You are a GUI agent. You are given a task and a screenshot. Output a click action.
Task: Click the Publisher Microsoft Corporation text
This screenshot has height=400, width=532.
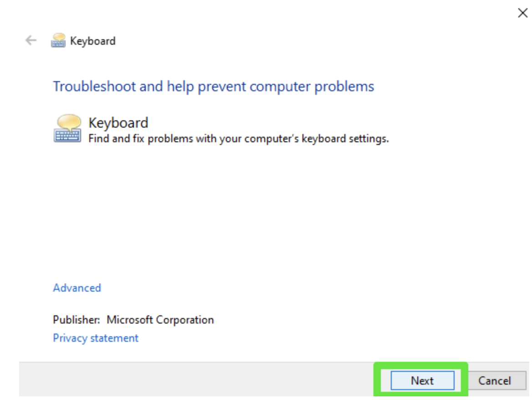pyautogui.click(x=133, y=319)
